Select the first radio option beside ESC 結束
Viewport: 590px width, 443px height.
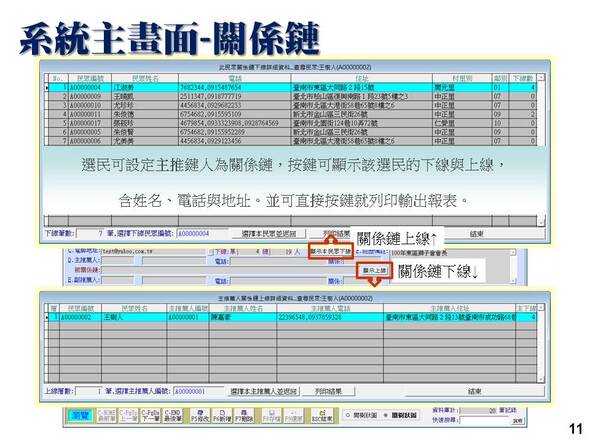pos(348,415)
